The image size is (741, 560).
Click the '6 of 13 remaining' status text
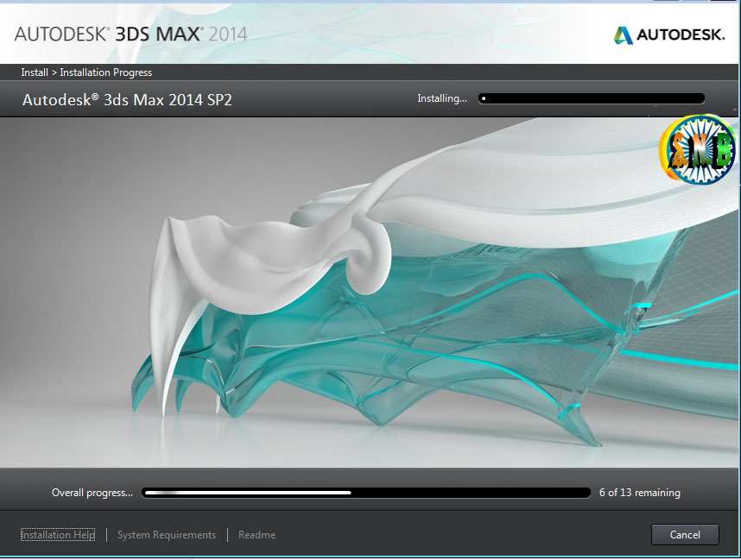pyautogui.click(x=639, y=493)
